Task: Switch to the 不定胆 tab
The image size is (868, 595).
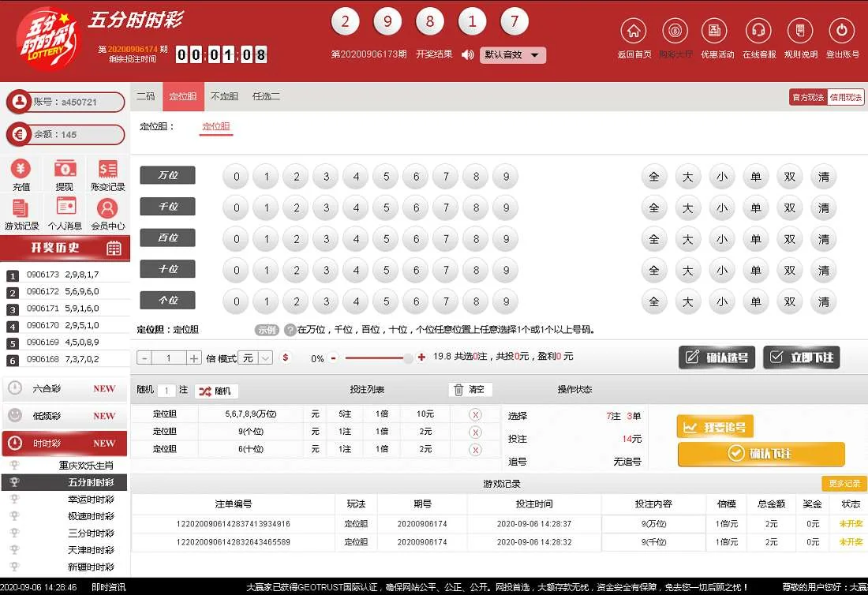Action: click(x=224, y=96)
